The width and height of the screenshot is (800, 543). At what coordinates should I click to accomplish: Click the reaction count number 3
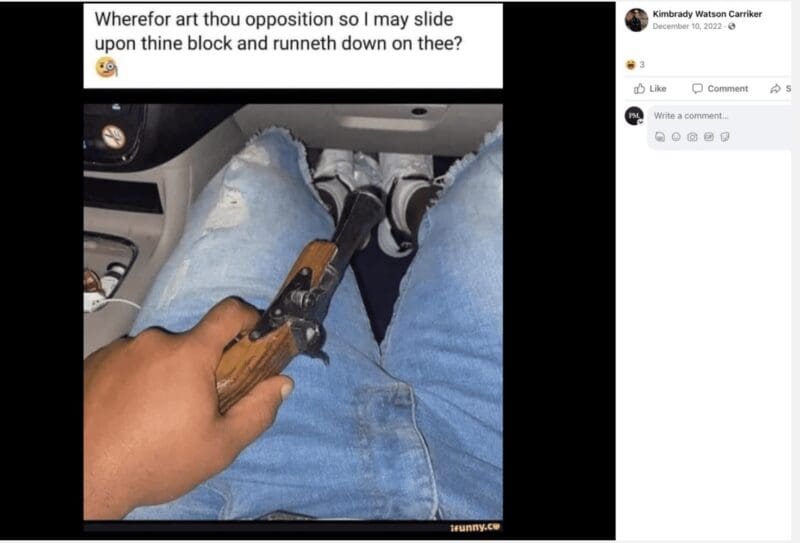click(642, 65)
